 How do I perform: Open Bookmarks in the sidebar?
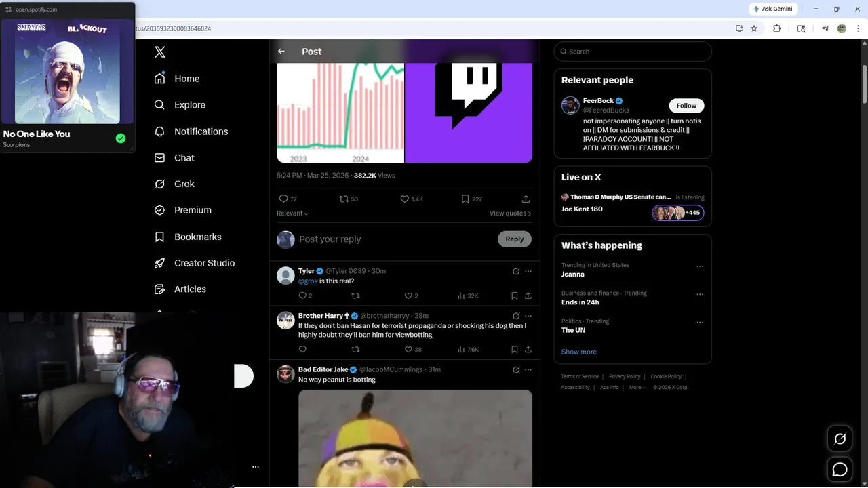pyautogui.click(x=188, y=237)
